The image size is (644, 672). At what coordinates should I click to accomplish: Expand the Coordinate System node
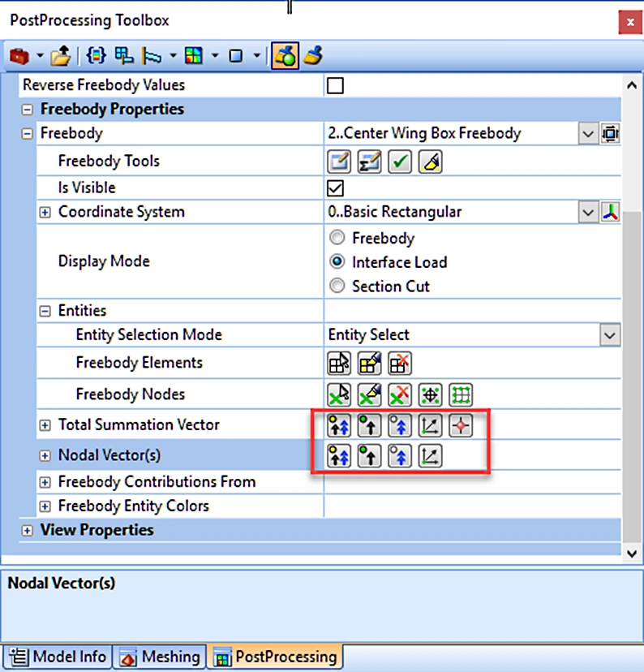(x=45, y=212)
